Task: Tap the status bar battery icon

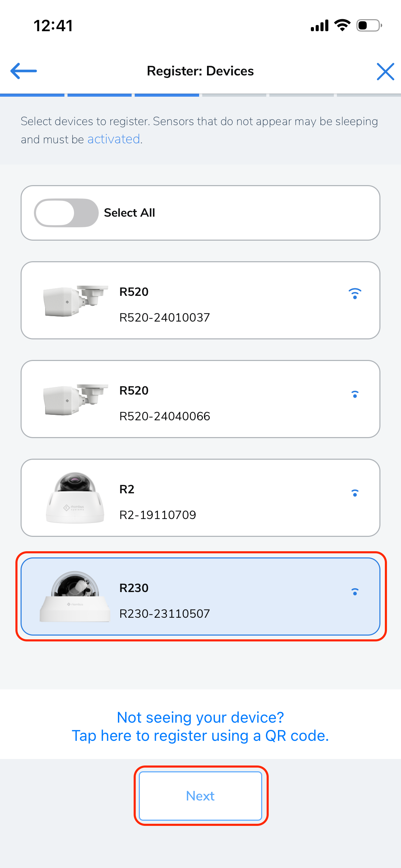Action: pyautogui.click(x=369, y=25)
